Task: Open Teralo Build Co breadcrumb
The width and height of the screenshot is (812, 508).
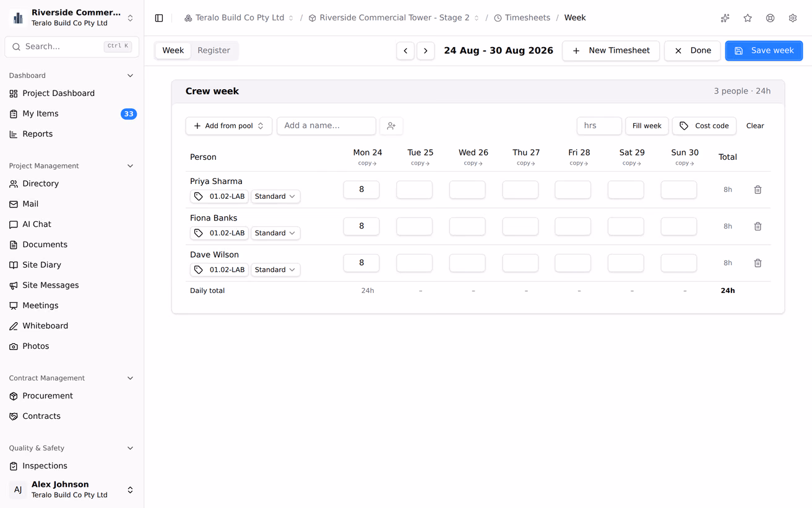Action: click(239, 18)
